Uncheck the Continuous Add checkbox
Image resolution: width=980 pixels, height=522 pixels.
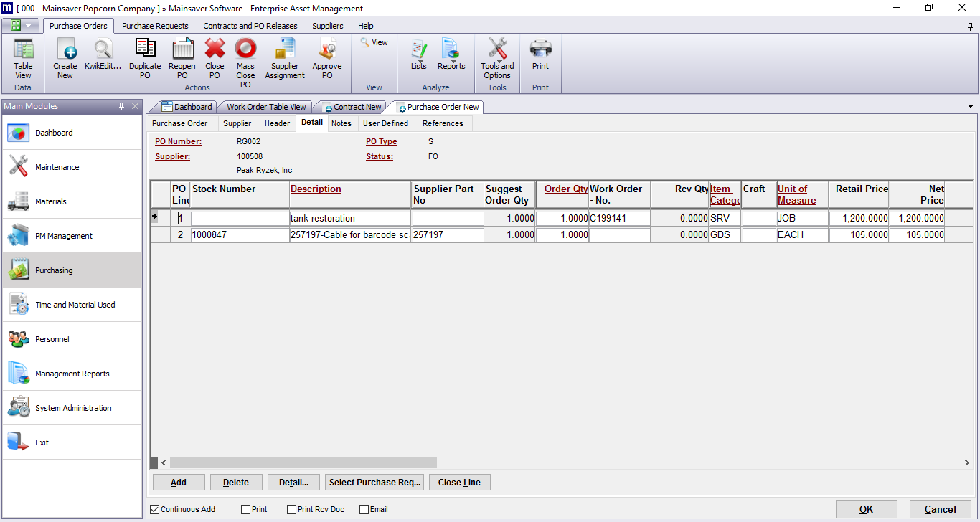(x=155, y=510)
